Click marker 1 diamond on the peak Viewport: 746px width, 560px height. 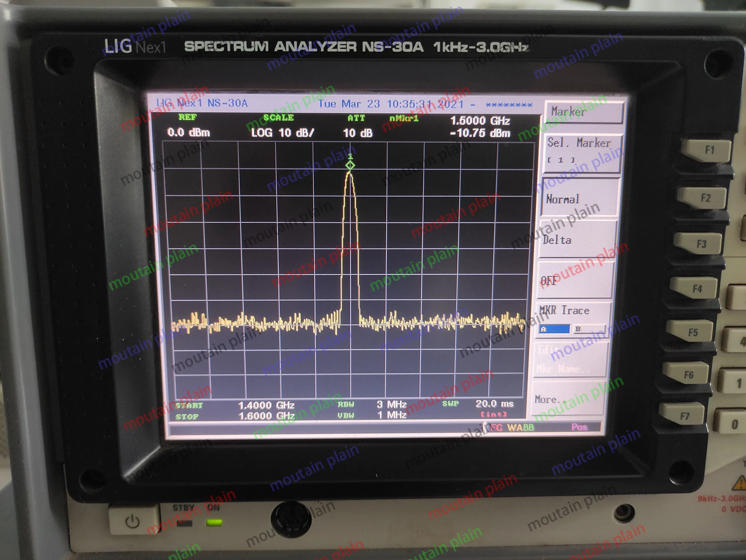350,165
